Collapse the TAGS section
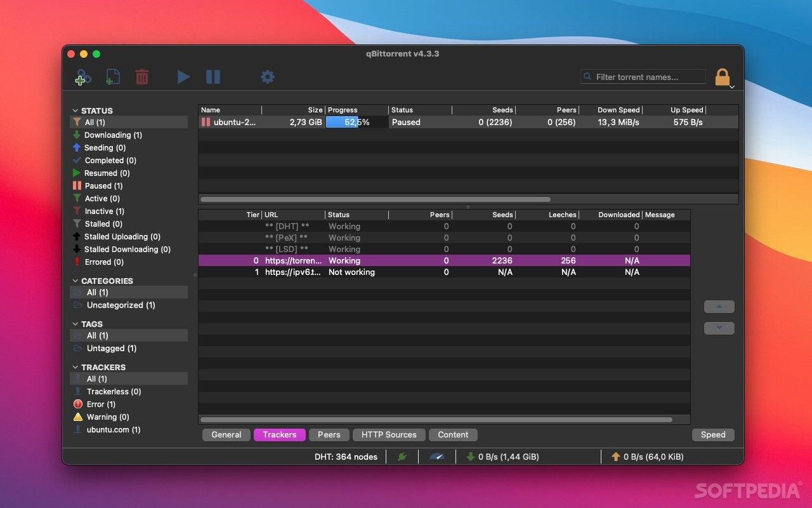812x508 pixels. click(75, 324)
